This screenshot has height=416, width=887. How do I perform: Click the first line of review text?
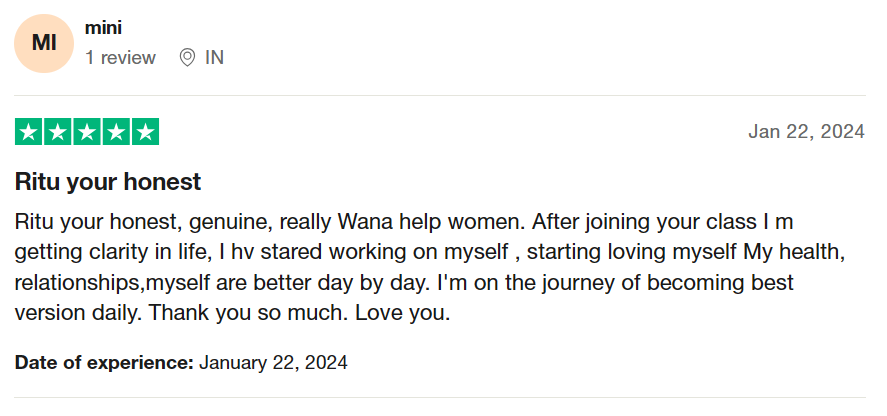pos(404,222)
